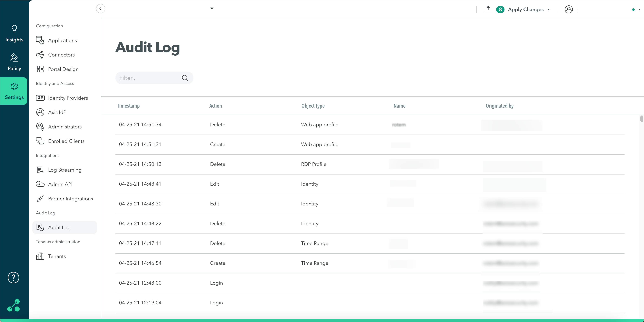Go to Identity Providers

pos(68,98)
